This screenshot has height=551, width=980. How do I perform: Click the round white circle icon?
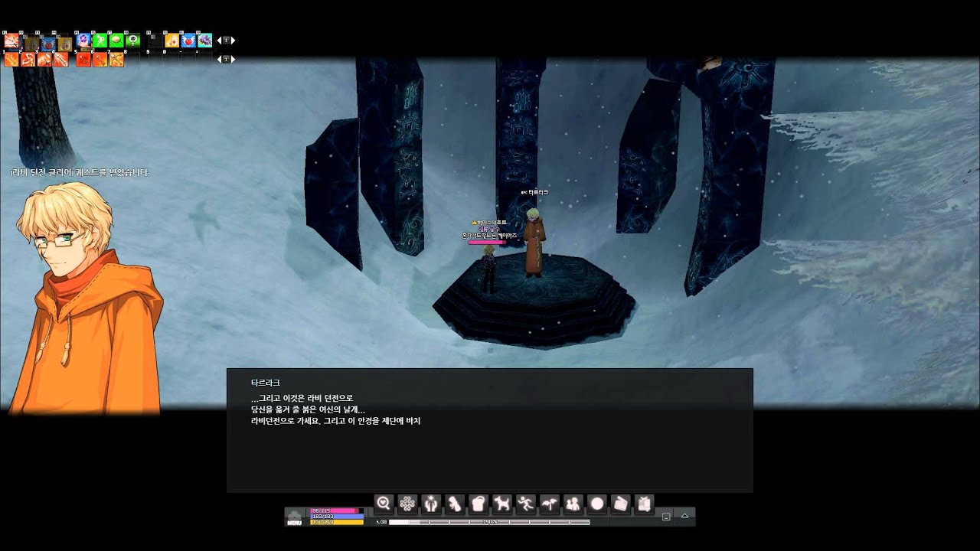597,504
